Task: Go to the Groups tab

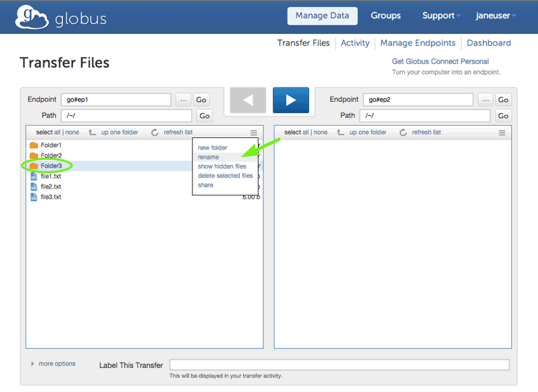Action: click(386, 16)
